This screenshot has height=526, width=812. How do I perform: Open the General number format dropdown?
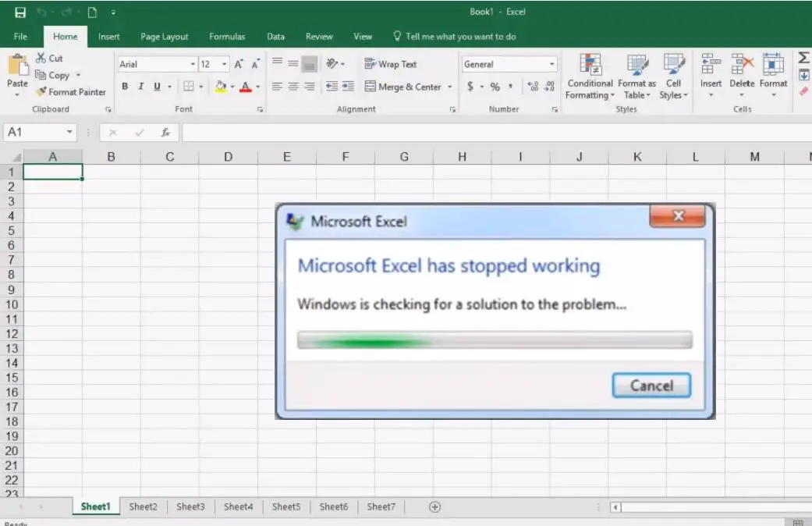[552, 64]
